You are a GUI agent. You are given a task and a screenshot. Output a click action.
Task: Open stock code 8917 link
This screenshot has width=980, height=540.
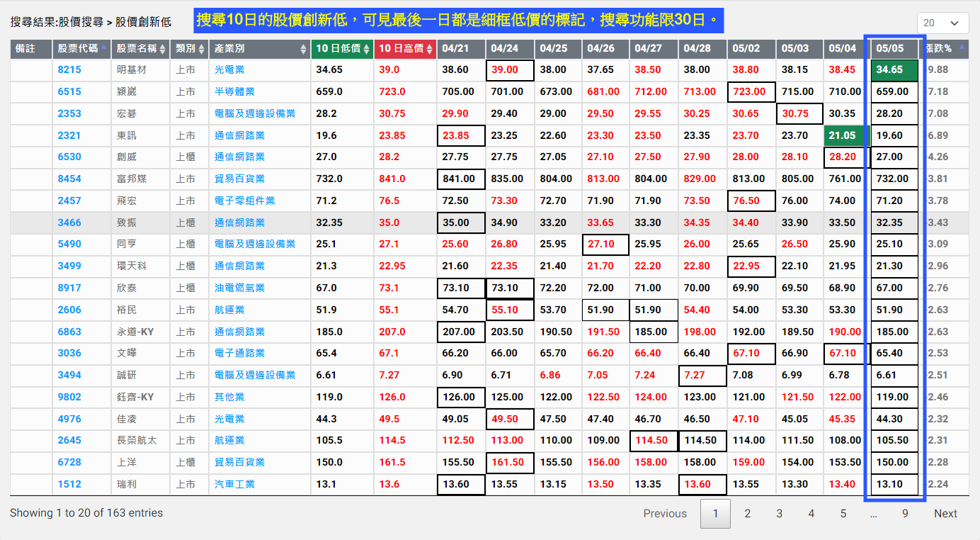69,288
